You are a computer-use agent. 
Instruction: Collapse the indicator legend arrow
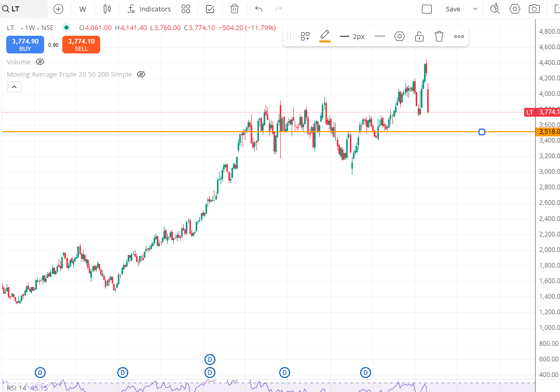(x=15, y=87)
